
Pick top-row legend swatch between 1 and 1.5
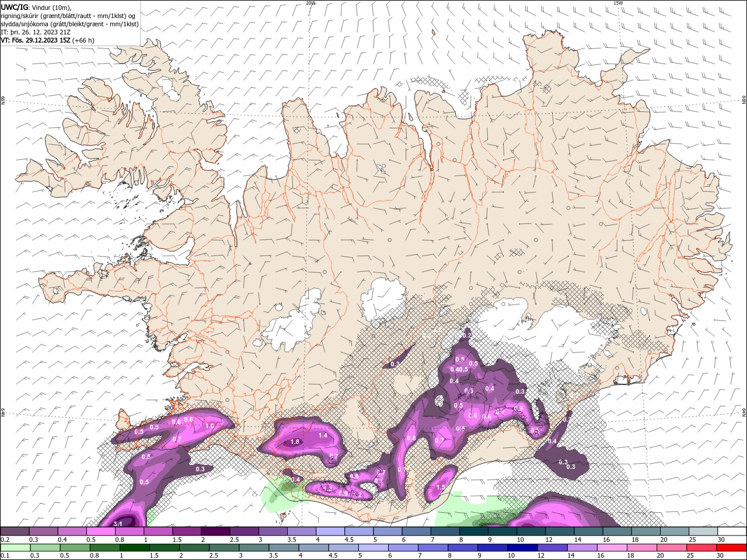click(158, 531)
